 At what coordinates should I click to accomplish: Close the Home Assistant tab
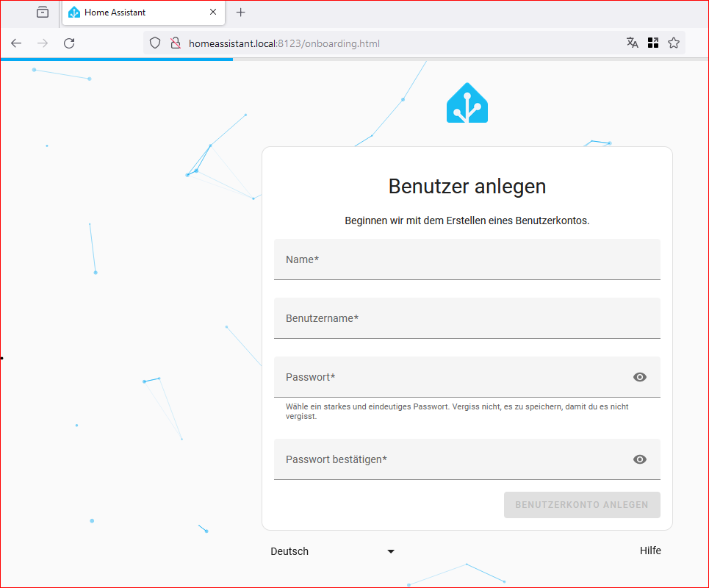pos(213,12)
